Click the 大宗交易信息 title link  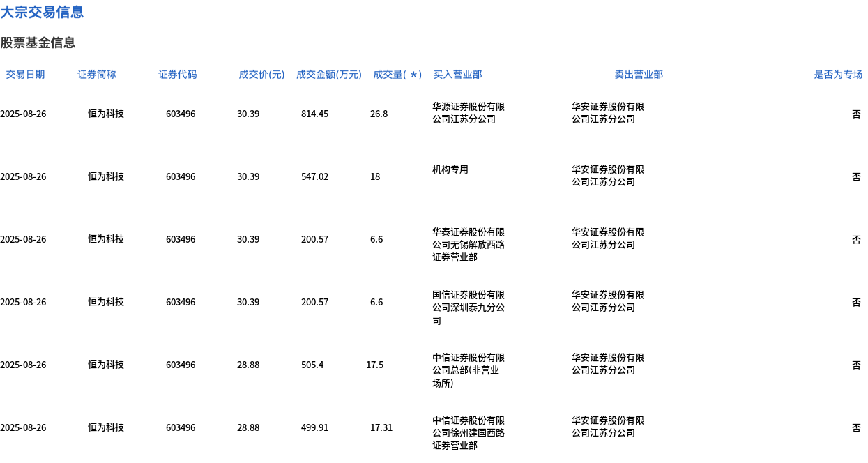(x=42, y=12)
